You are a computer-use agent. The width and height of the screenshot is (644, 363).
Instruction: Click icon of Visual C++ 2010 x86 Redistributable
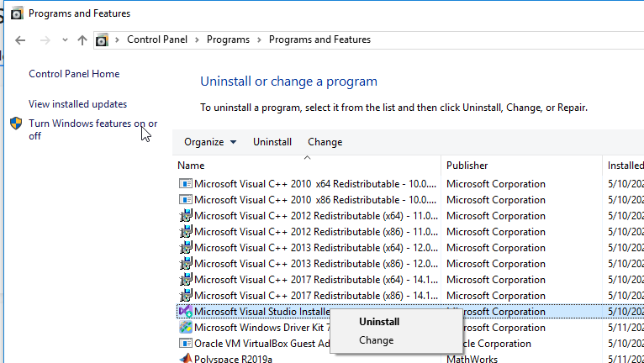coord(186,200)
